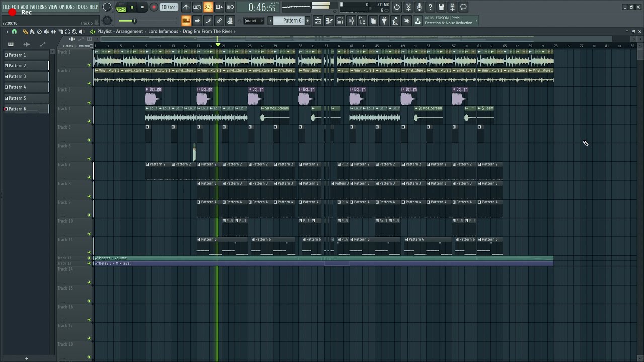Select the slice tool in playlist

[60, 32]
